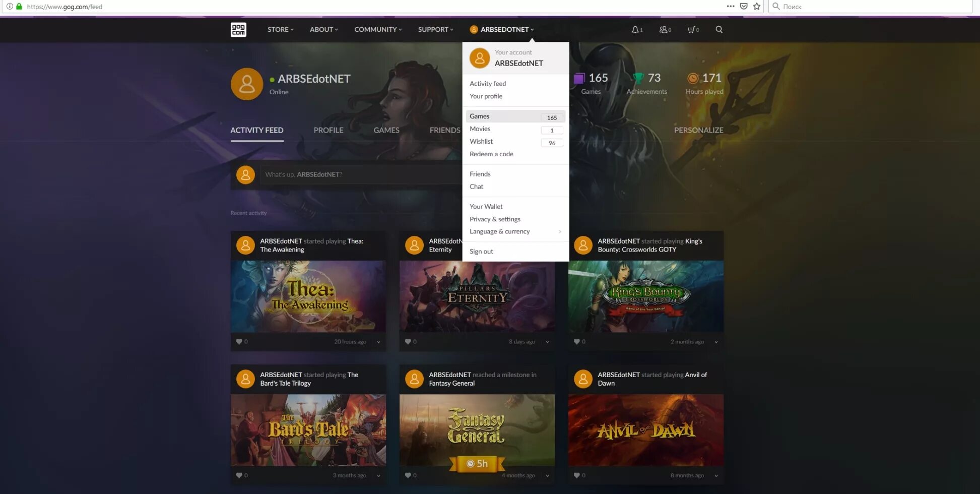Screen dimensions: 980x494
Task: Click the friends list icon in header
Action: pos(663,30)
